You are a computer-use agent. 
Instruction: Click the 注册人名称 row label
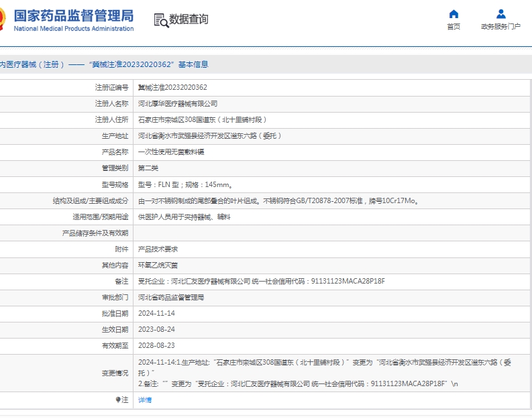pos(111,104)
